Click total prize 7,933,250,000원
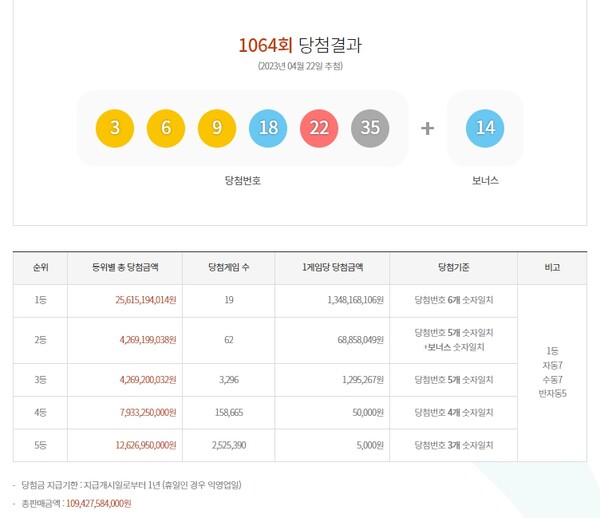 pos(148,412)
